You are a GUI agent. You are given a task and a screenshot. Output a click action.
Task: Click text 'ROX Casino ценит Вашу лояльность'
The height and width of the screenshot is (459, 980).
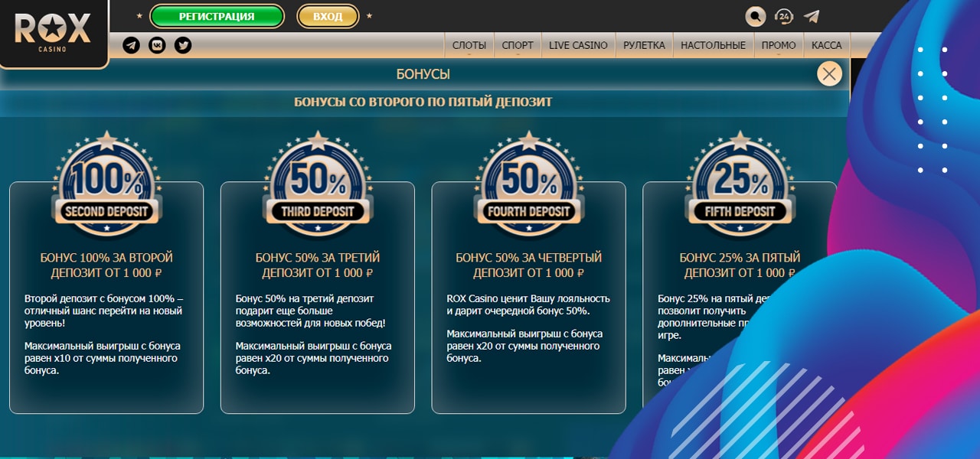pyautogui.click(x=528, y=298)
